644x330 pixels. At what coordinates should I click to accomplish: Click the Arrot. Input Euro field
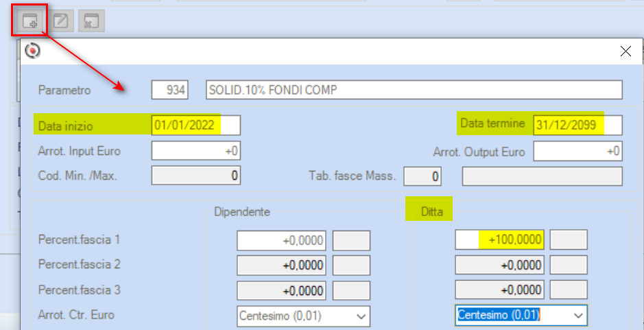[x=196, y=151]
